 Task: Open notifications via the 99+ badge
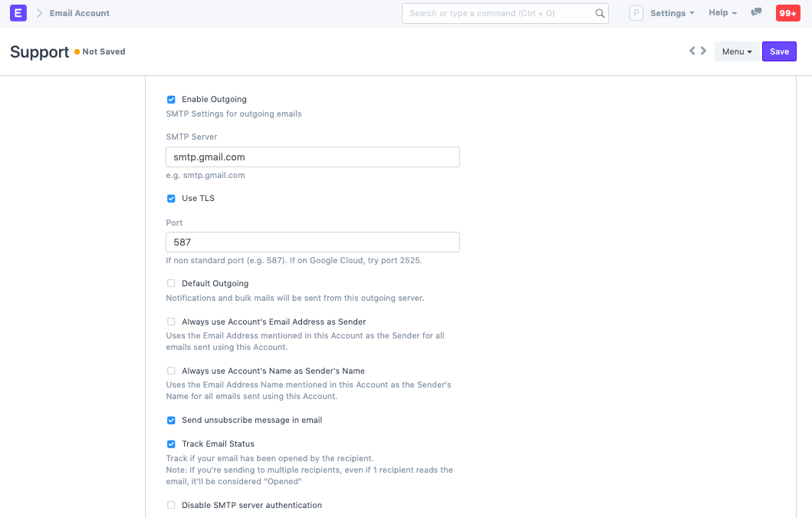pyautogui.click(x=787, y=13)
